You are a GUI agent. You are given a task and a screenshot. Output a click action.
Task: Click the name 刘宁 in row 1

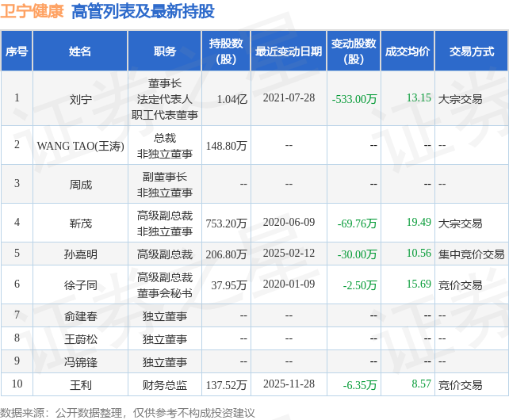point(81,99)
